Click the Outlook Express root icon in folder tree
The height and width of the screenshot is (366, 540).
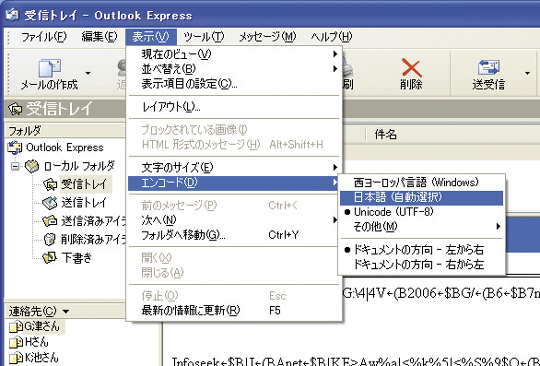14,147
